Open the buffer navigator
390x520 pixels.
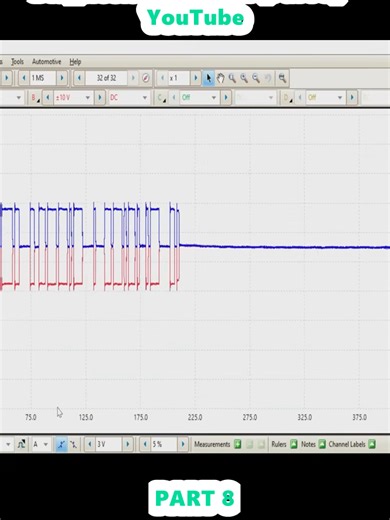pyautogui.click(x=146, y=78)
